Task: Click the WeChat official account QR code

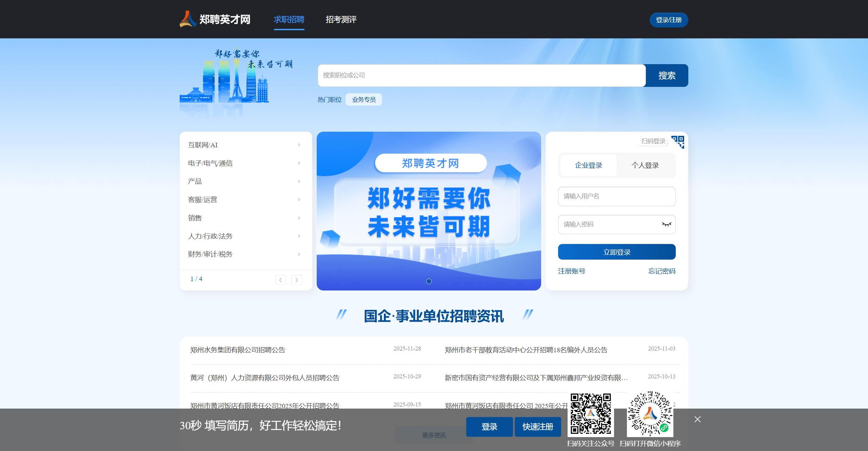Action: 590,414
